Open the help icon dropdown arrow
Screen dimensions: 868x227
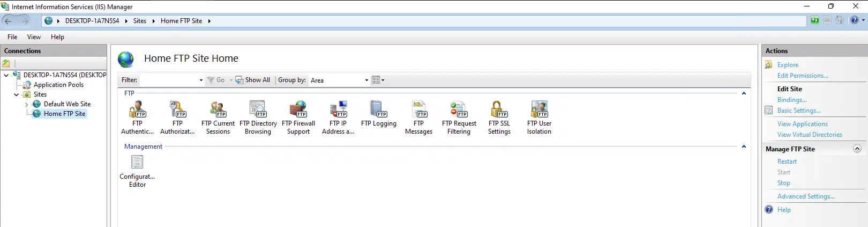pos(863,20)
